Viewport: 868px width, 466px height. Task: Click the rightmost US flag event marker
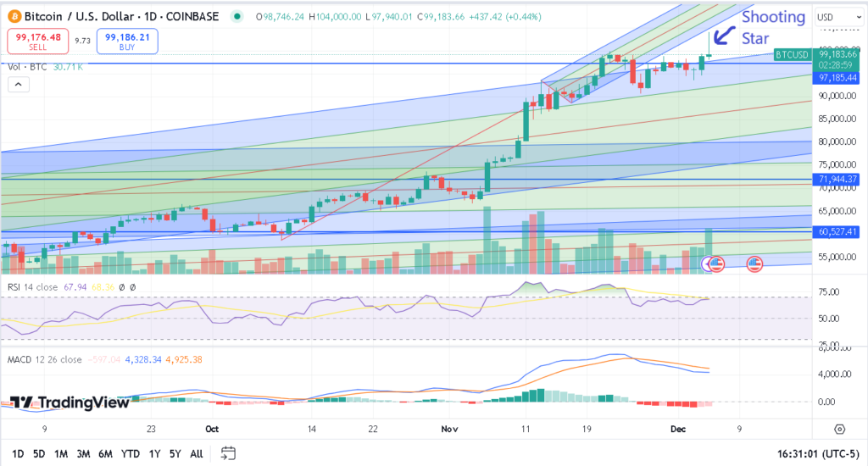tap(754, 264)
